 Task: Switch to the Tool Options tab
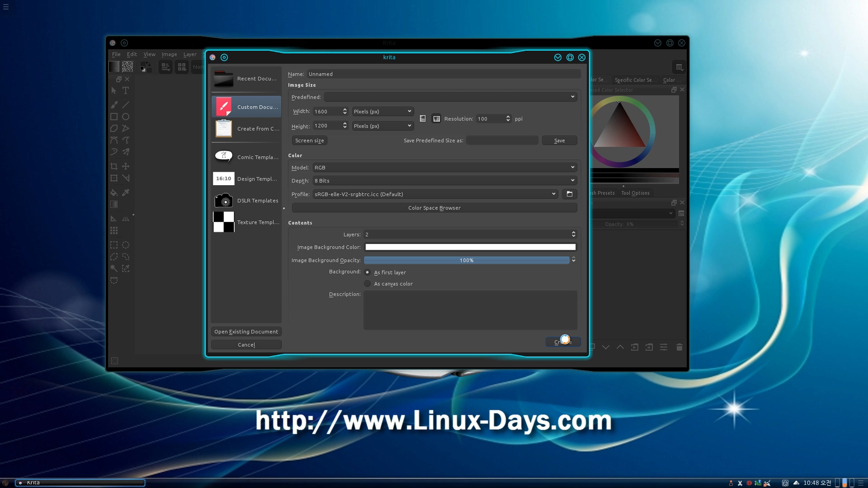click(x=635, y=193)
